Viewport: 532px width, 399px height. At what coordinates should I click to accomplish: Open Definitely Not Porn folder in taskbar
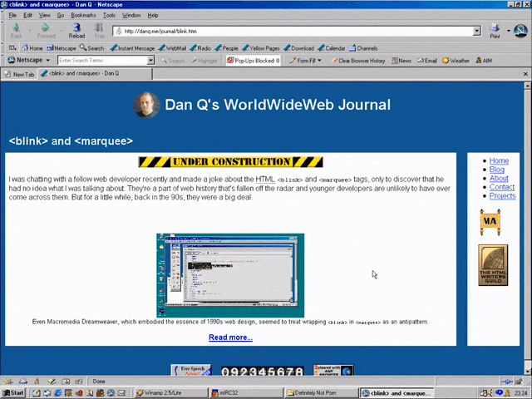pos(322,393)
